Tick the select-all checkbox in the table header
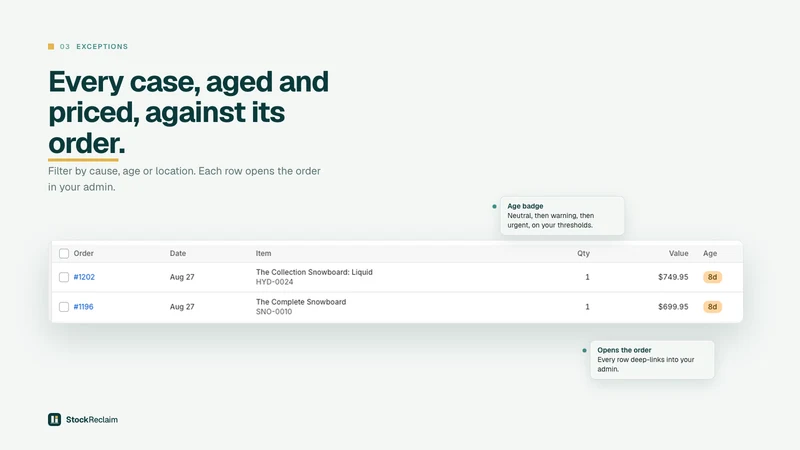 tap(64, 254)
